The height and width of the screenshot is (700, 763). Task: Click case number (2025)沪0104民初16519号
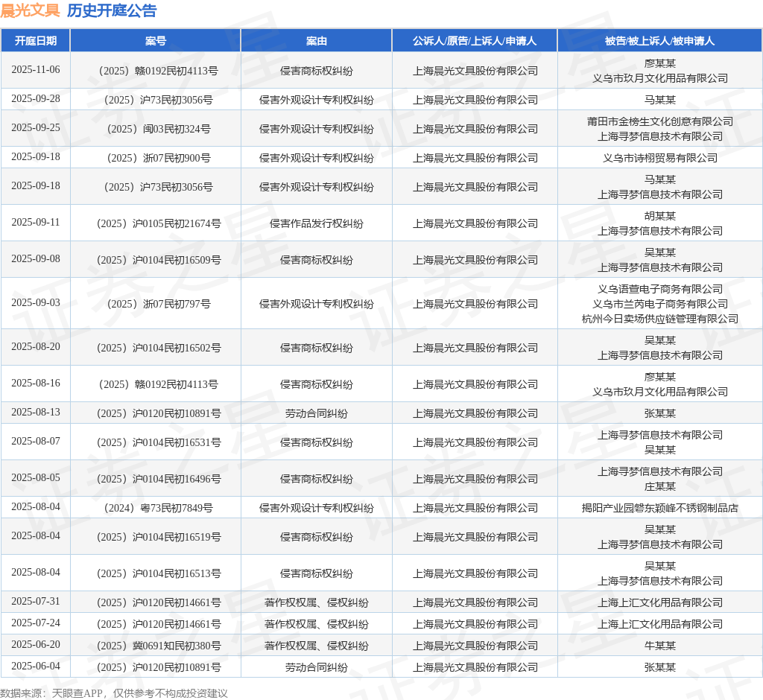(159, 538)
